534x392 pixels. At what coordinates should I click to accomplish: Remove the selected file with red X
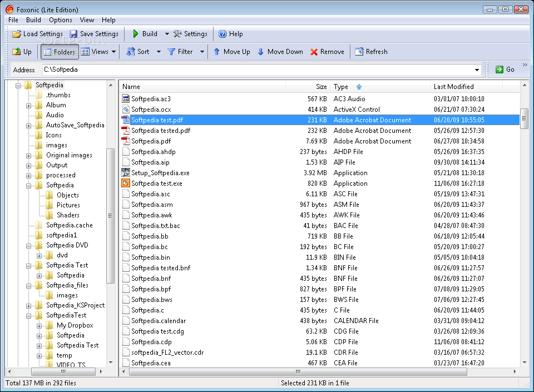tap(327, 52)
